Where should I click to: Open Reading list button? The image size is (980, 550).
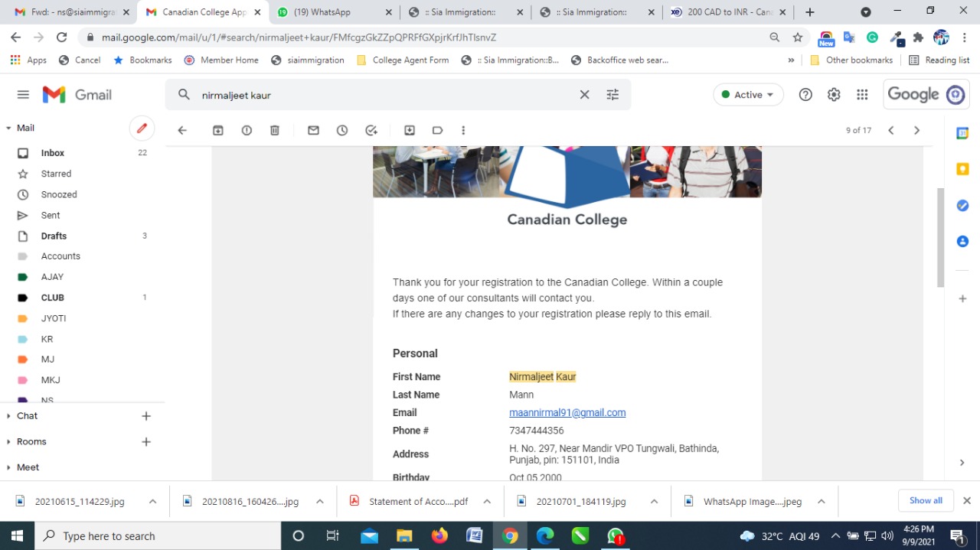[939, 60]
